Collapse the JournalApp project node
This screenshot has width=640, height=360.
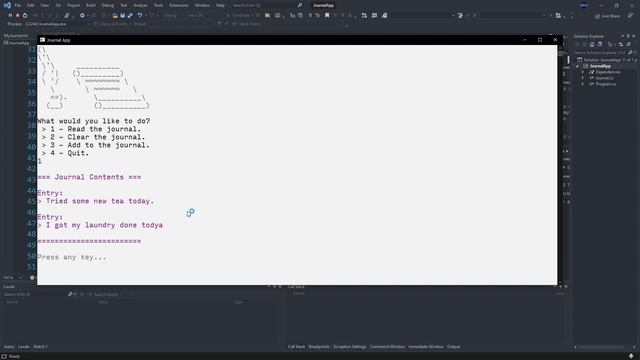pos(578,66)
